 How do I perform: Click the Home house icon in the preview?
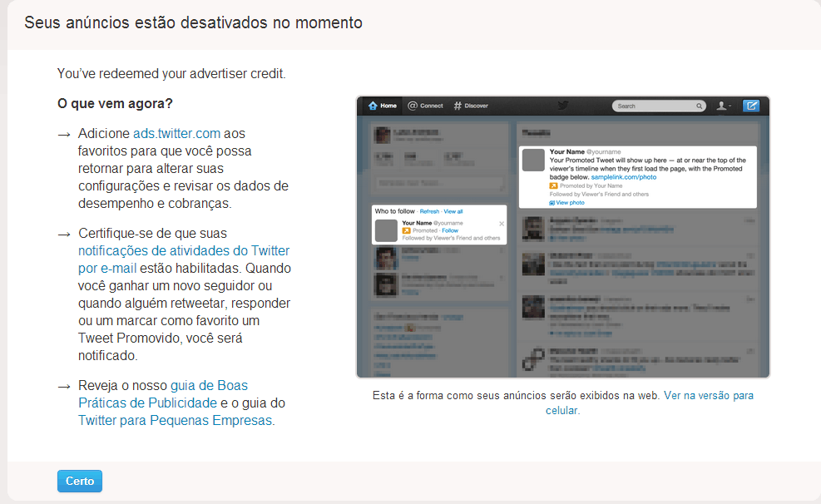point(373,106)
